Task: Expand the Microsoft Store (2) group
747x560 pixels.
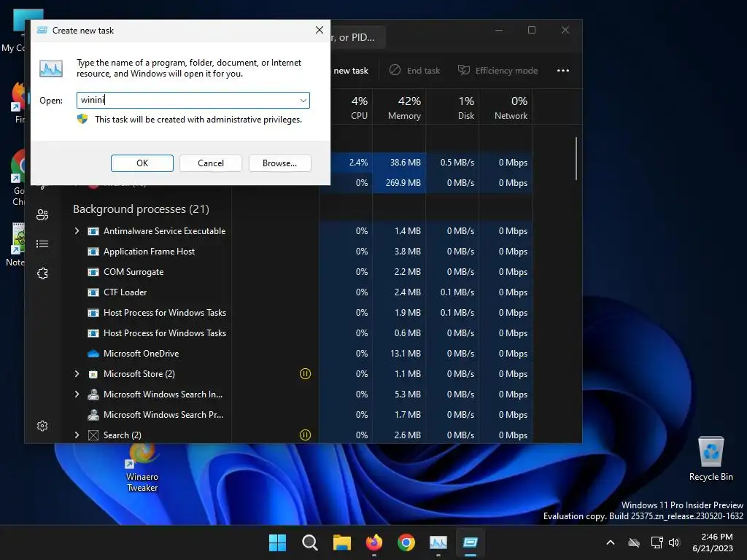Action: pyautogui.click(x=77, y=374)
